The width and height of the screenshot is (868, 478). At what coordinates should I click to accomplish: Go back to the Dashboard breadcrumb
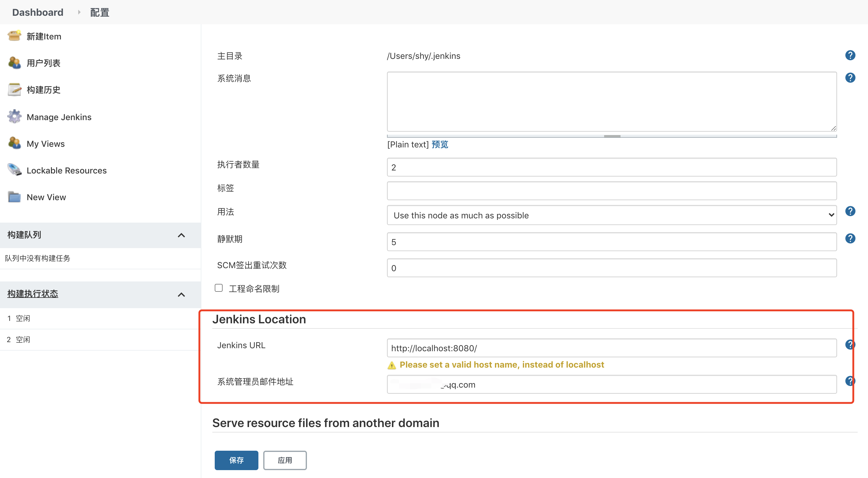pyautogui.click(x=37, y=12)
